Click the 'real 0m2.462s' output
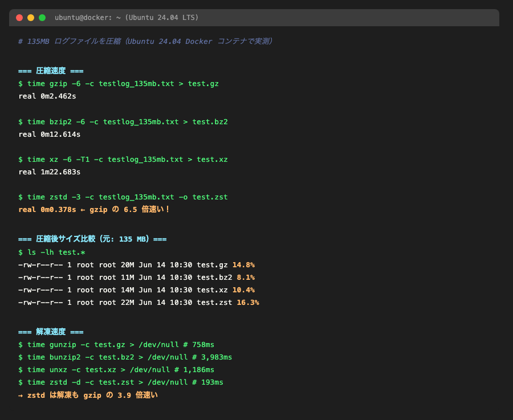 click(x=47, y=96)
